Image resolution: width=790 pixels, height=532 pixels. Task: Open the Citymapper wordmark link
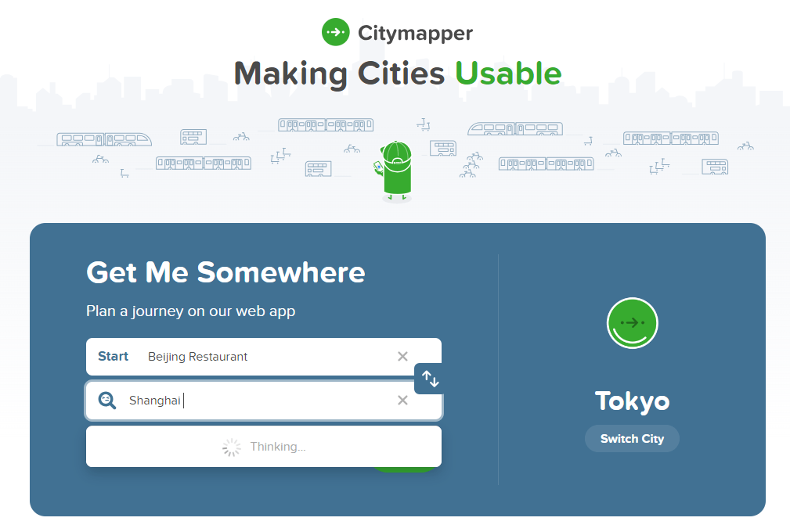[x=415, y=33]
